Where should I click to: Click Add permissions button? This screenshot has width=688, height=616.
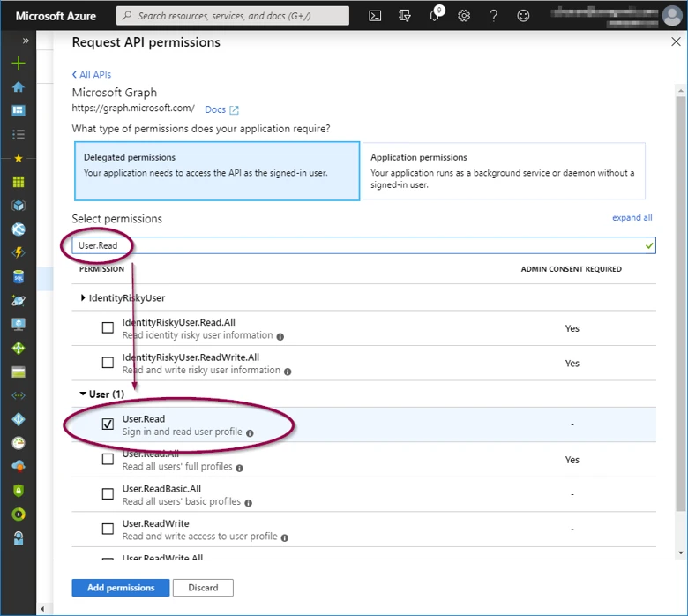tap(121, 588)
